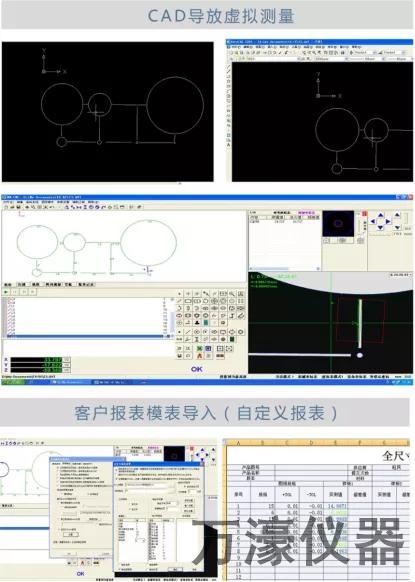
Task: Open the last tab below the drawing view
Action: pyautogui.click(x=86, y=285)
